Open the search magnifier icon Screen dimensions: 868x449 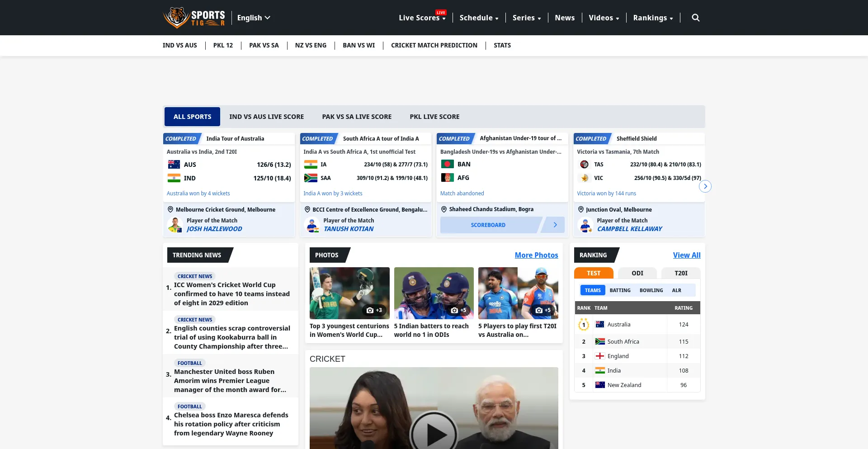click(x=695, y=18)
